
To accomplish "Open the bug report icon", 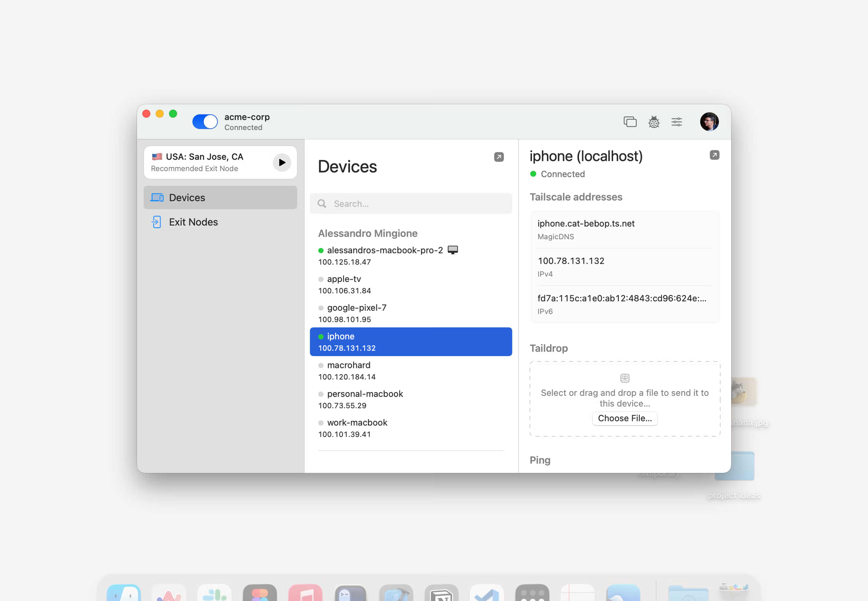I will click(654, 122).
